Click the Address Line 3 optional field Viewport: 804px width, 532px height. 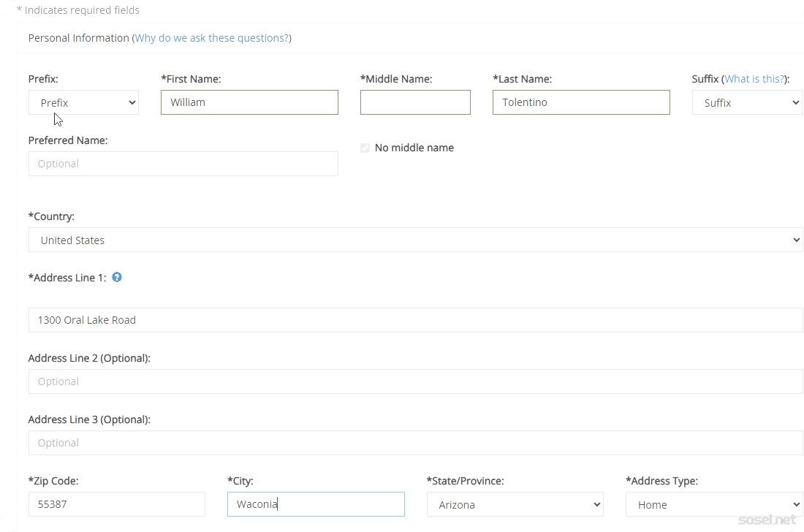click(x=415, y=443)
